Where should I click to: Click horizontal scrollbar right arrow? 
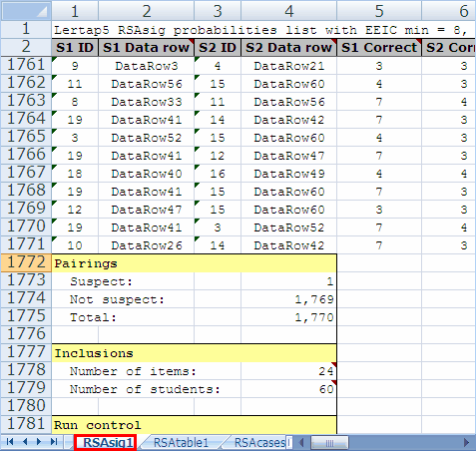click(466, 443)
